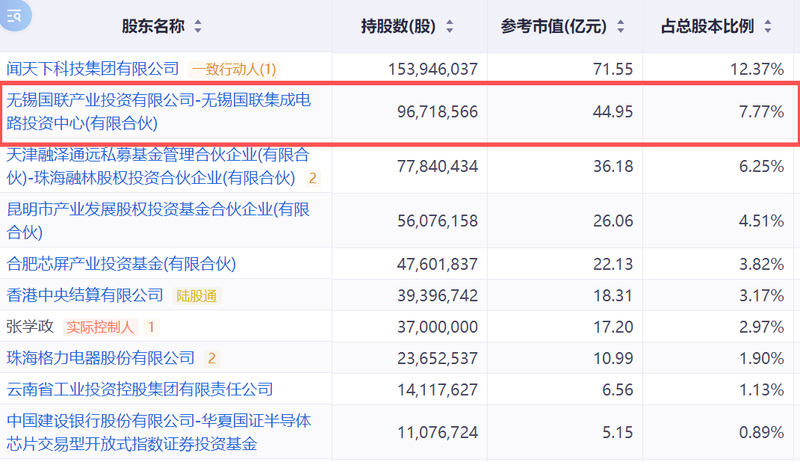
Task: Open 合肥芯屏产业投资基金(有限合伙) link
Action: (x=121, y=265)
